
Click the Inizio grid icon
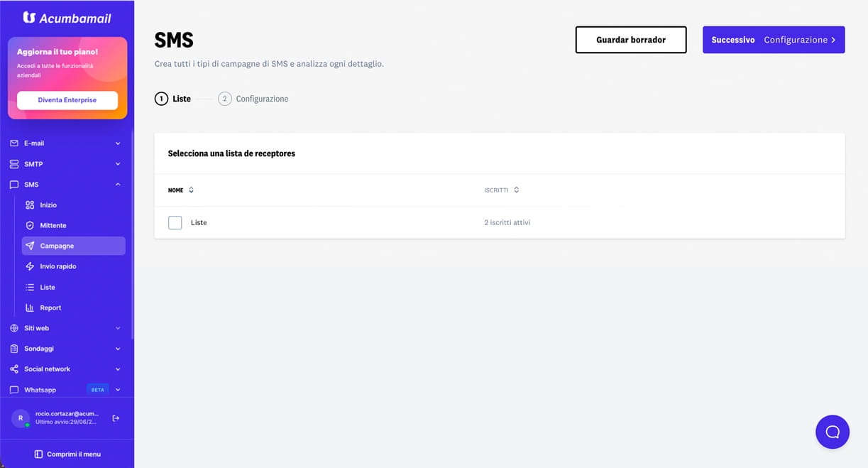[30, 205]
